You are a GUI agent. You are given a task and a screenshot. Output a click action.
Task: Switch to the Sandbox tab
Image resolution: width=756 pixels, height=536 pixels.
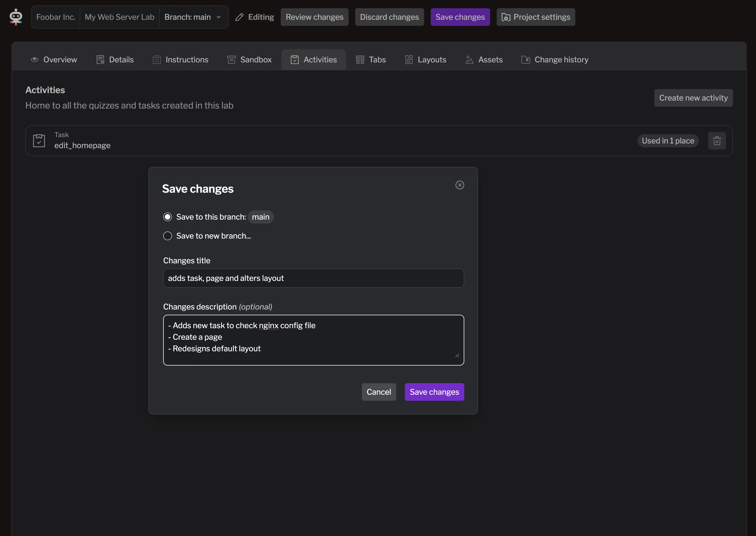250,60
